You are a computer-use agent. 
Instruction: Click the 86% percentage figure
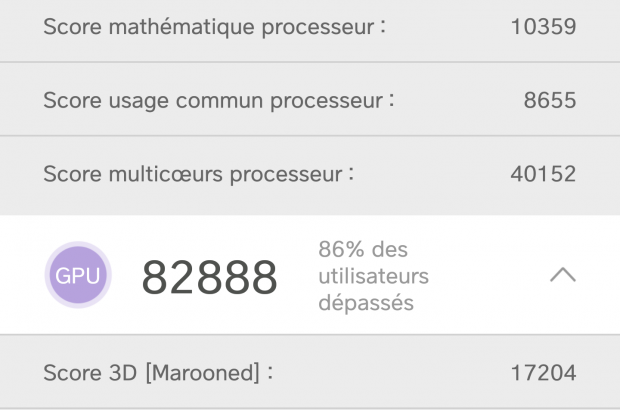click(x=340, y=249)
